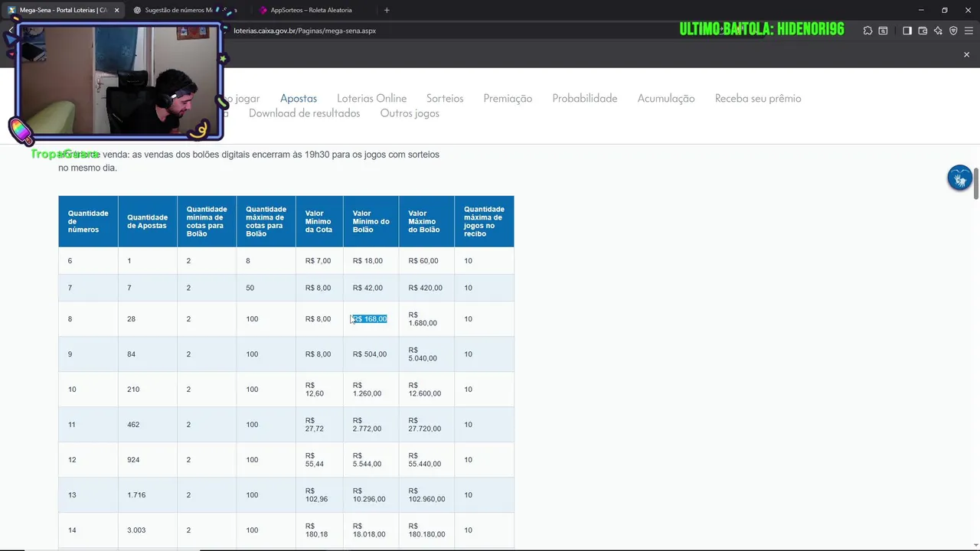Click the blue accessibility Libras widget icon
Viewport: 980px width, 551px height.
[x=959, y=178]
